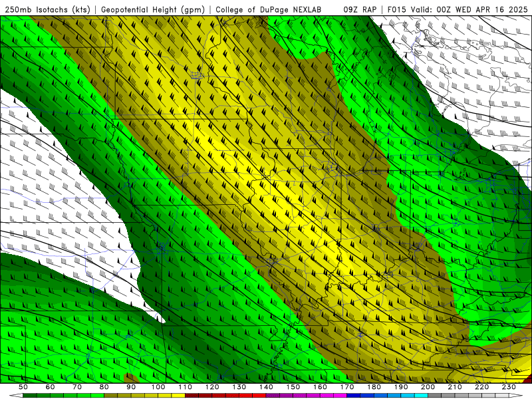Click the cyan swatch just left of 200

click(421, 396)
